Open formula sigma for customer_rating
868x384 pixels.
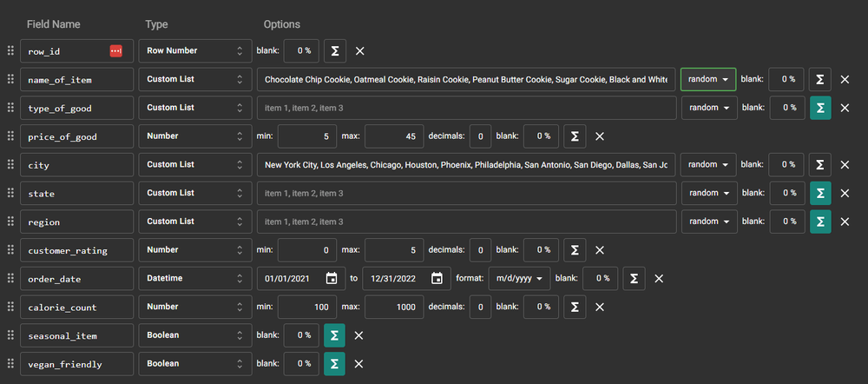575,250
